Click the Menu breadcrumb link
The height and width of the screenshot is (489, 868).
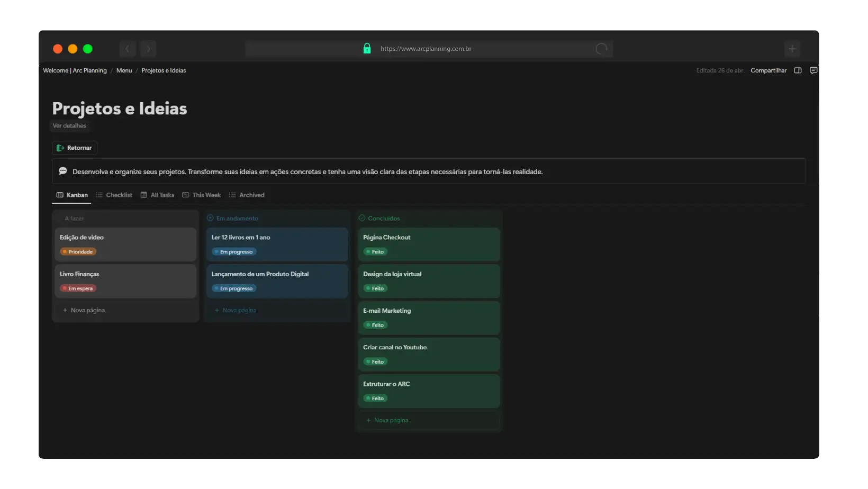click(x=124, y=70)
